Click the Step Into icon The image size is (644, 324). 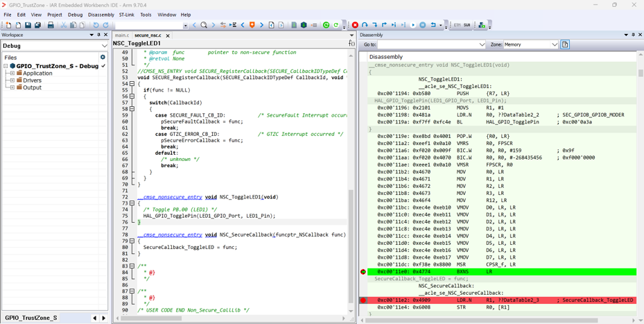coord(374,25)
